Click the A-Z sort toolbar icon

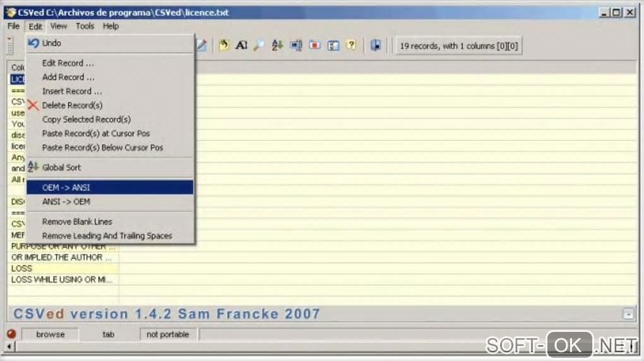(277, 46)
